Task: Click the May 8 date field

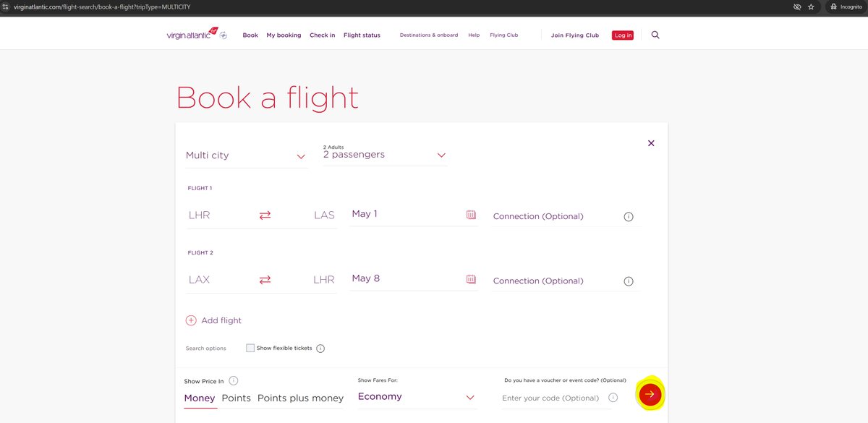Action: 414,279
